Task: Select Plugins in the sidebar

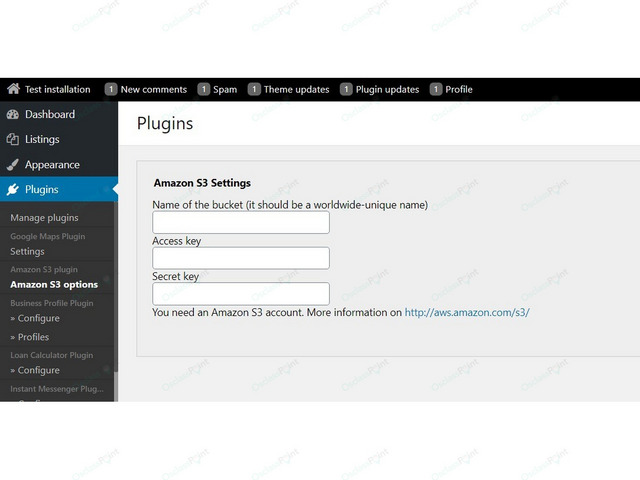Action: tap(42, 189)
